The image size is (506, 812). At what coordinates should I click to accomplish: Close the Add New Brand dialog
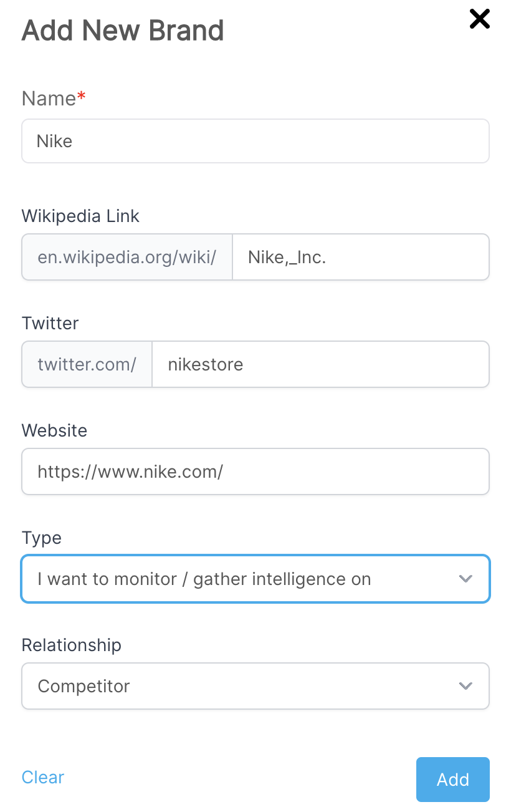pos(479,19)
